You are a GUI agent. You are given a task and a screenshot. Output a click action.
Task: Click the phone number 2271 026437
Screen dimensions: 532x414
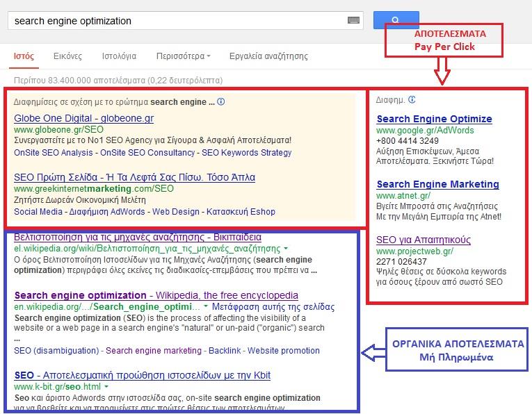click(401, 262)
